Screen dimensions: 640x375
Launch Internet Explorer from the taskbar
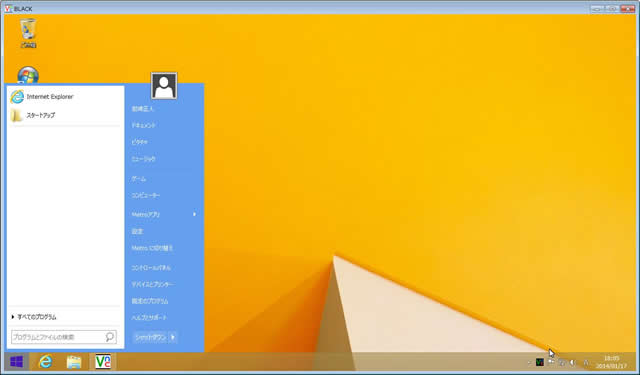coord(45,362)
